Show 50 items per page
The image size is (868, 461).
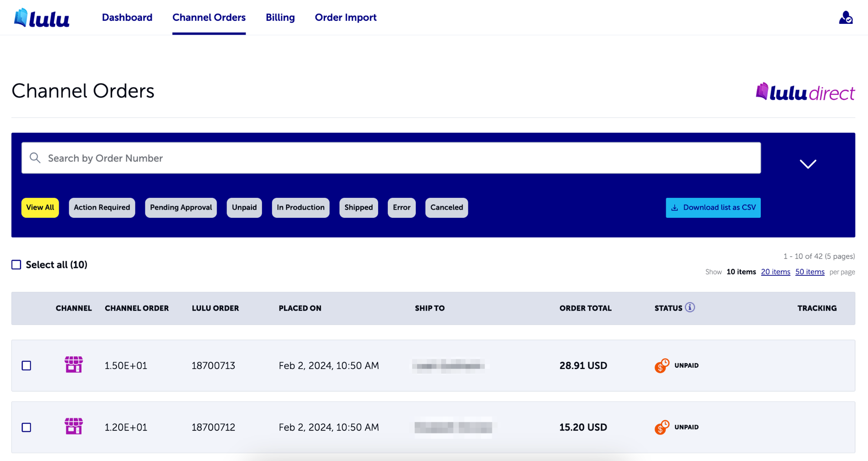810,272
